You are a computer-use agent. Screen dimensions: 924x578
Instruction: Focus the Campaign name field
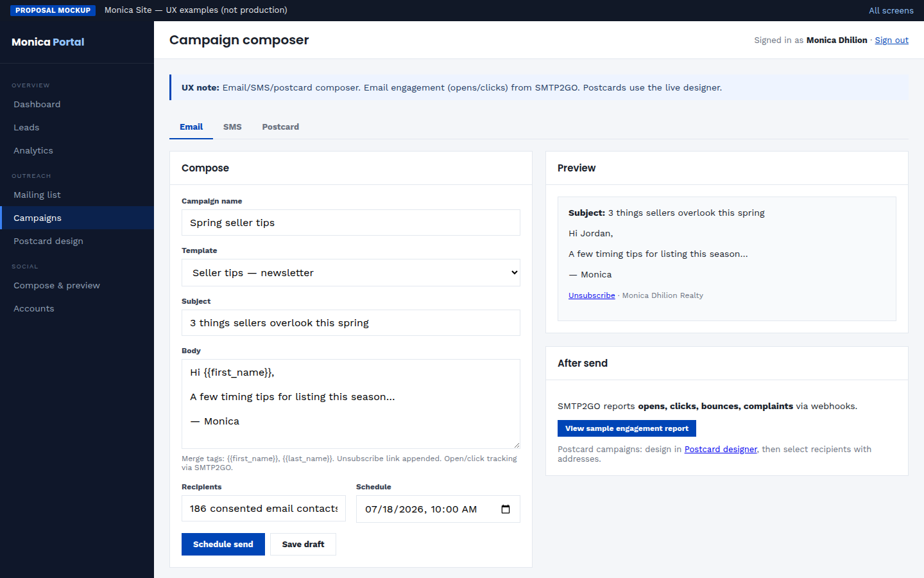click(351, 223)
